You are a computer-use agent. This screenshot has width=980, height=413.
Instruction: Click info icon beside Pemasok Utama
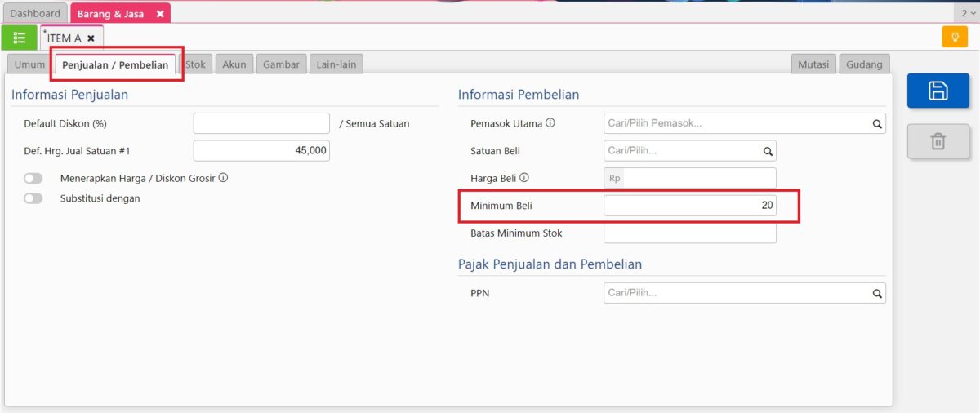[550, 123]
